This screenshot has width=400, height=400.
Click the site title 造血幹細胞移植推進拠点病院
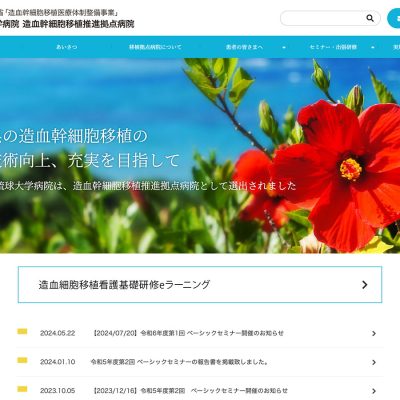(79, 24)
